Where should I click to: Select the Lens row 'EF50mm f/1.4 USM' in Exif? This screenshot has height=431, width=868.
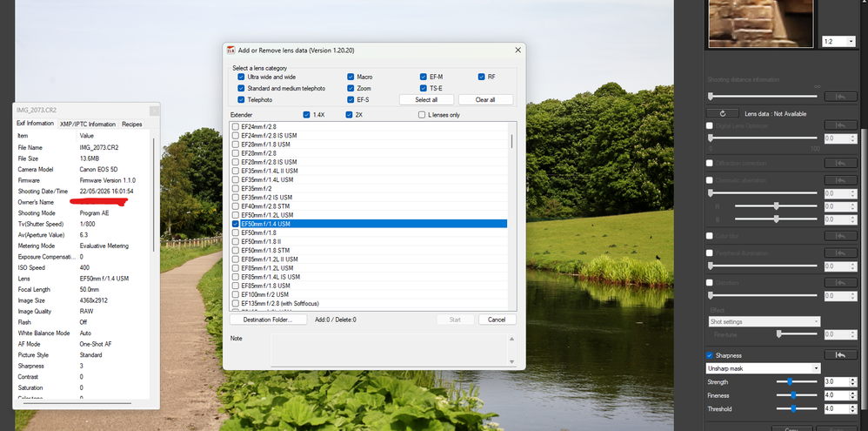click(82, 279)
